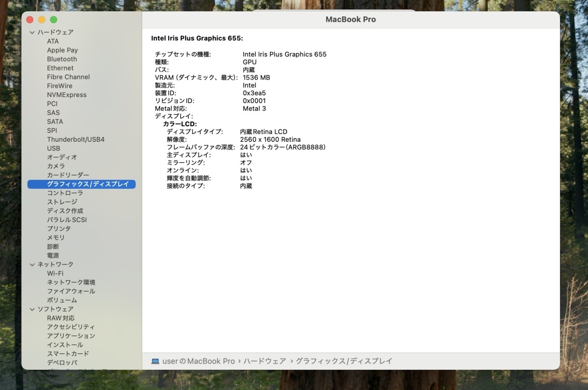Select アクセシビリティ in the sidebar
This screenshot has width=588, height=390.
(x=71, y=327)
